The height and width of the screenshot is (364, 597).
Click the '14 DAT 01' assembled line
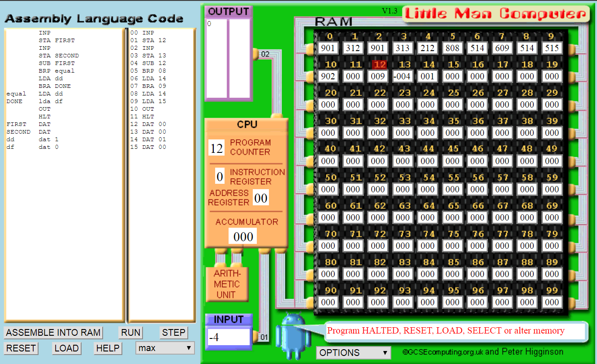148,139
